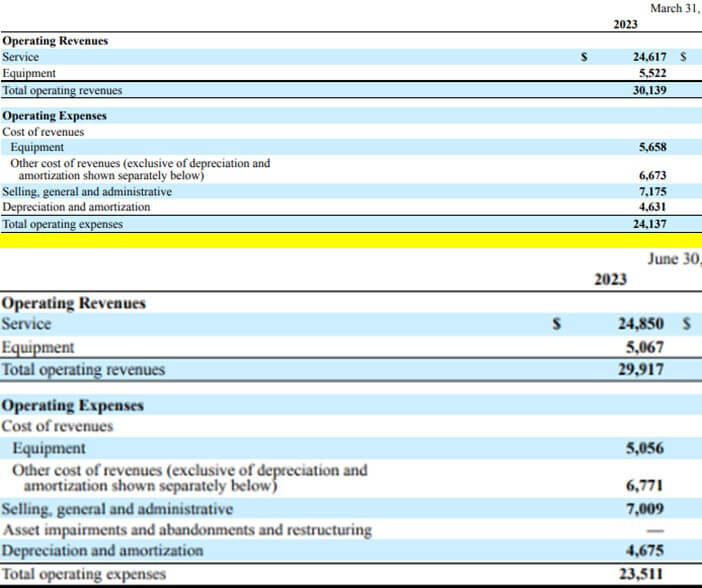The image size is (702, 588).
Task: Select the 23,511 total operating expenses figure
Action: [x=641, y=574]
